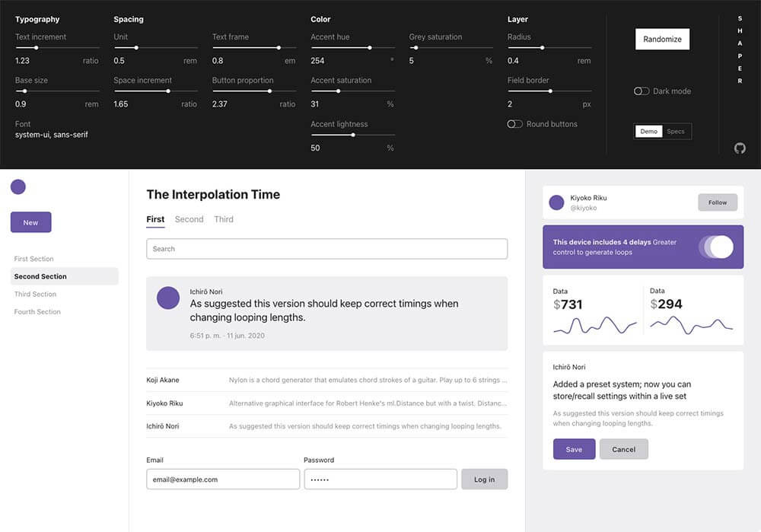Select Third Section in sidebar
Image resolution: width=761 pixels, height=532 pixels.
pos(35,294)
